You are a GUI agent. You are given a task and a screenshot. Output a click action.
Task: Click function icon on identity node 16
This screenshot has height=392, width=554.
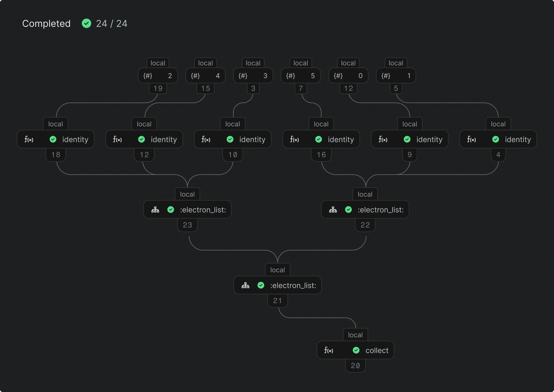coord(294,139)
